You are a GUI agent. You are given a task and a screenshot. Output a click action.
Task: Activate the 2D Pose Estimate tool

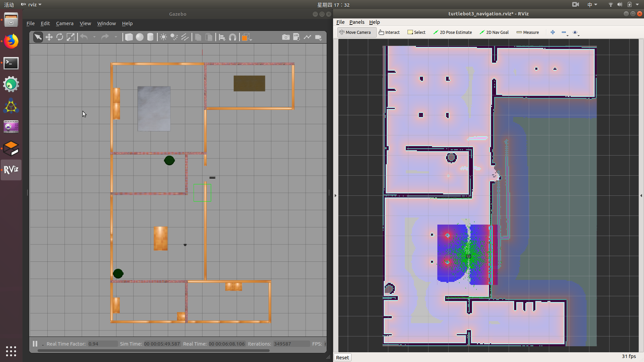(452, 32)
